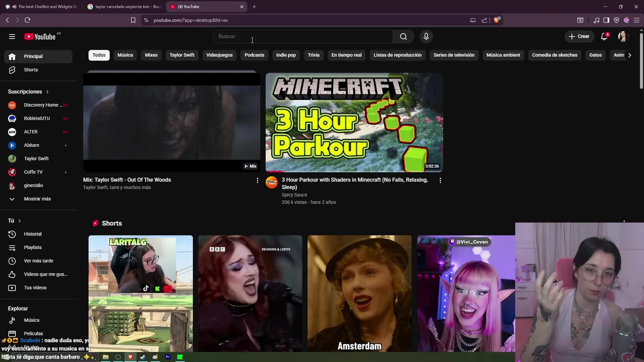
Task: Open a new browser tab
Action: pos(254,7)
